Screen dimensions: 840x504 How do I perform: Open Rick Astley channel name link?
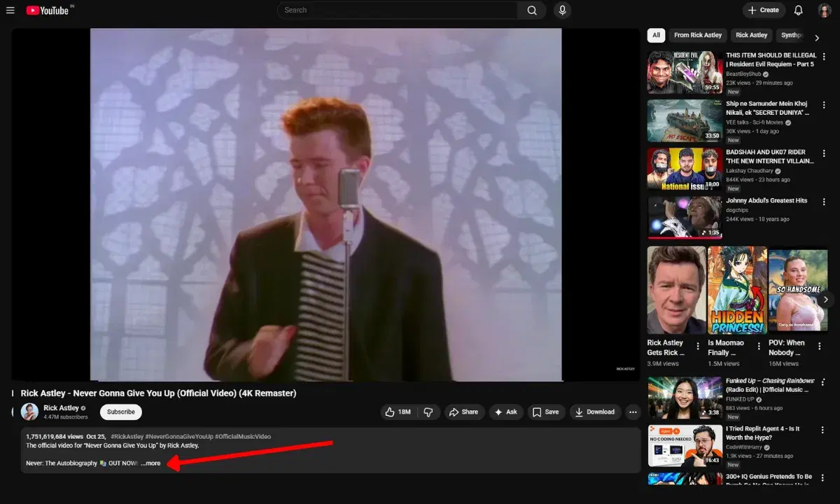click(x=61, y=408)
